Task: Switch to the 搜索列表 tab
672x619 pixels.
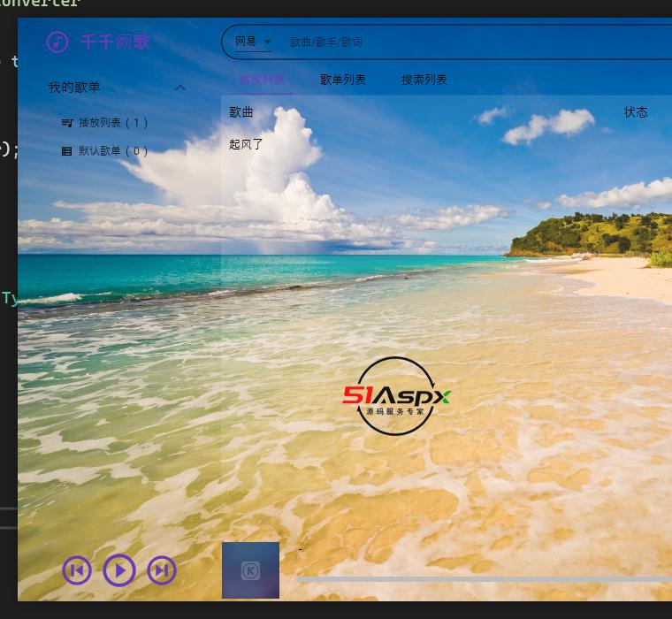Action: (424, 80)
